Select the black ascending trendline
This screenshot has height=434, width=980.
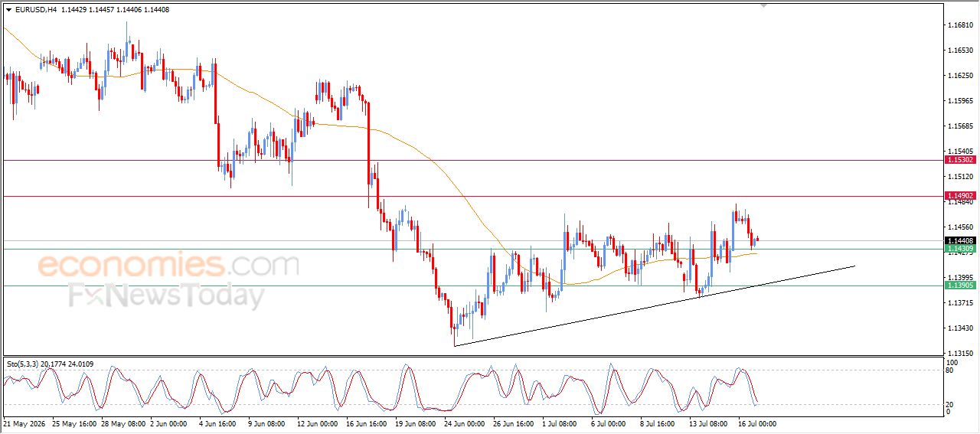pyautogui.click(x=655, y=306)
